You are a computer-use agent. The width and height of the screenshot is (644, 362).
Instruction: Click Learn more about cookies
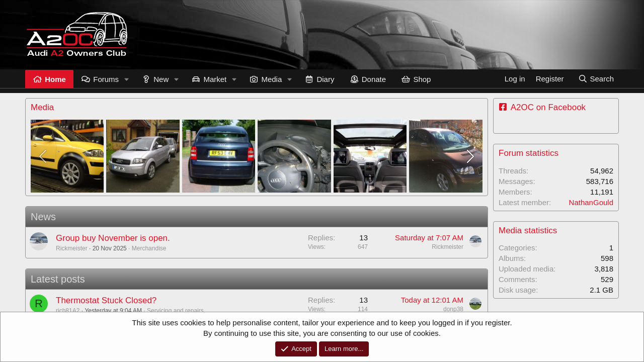[x=344, y=349]
